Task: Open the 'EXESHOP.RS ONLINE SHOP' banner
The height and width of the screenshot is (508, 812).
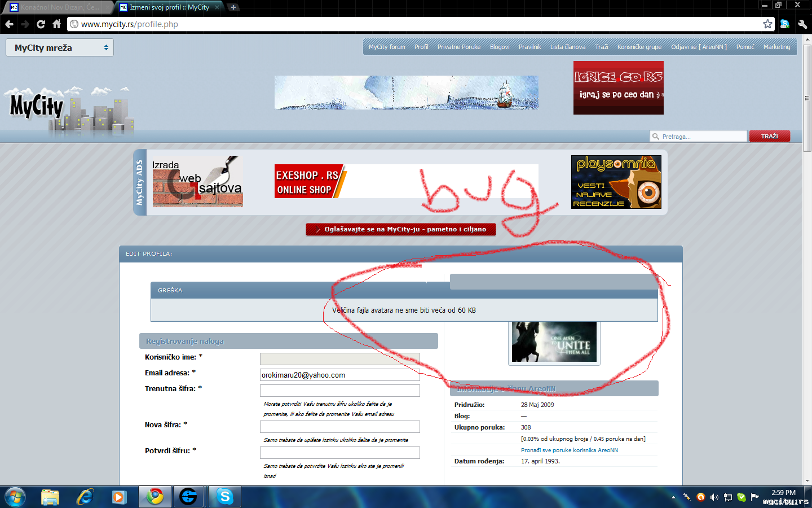Action: [x=407, y=181]
